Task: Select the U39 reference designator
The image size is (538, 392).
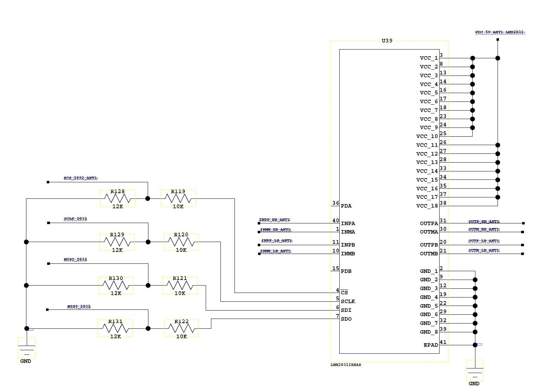Action: (x=387, y=41)
